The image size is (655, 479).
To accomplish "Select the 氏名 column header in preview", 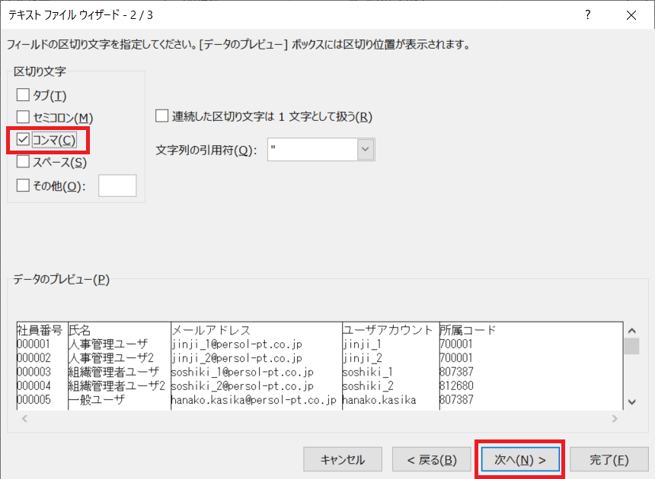I will click(79, 330).
